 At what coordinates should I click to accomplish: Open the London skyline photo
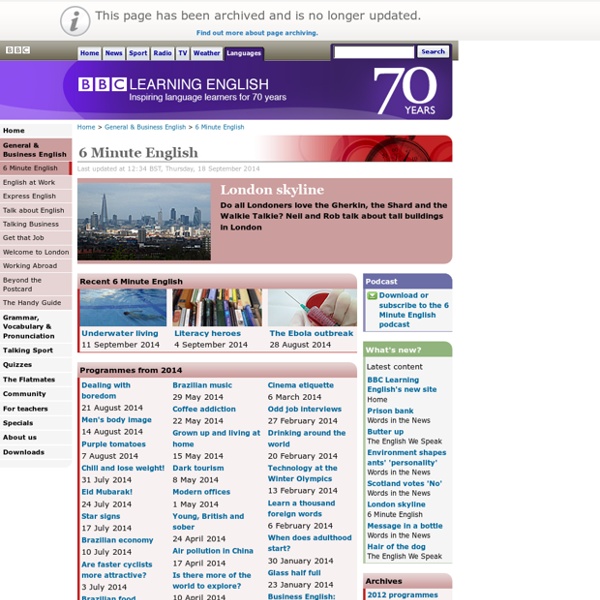coord(144,221)
